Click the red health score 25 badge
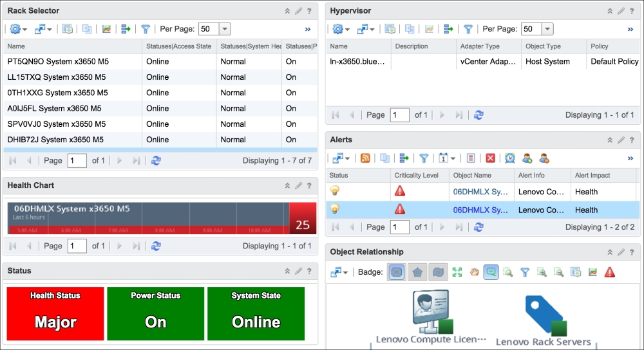 (x=303, y=218)
